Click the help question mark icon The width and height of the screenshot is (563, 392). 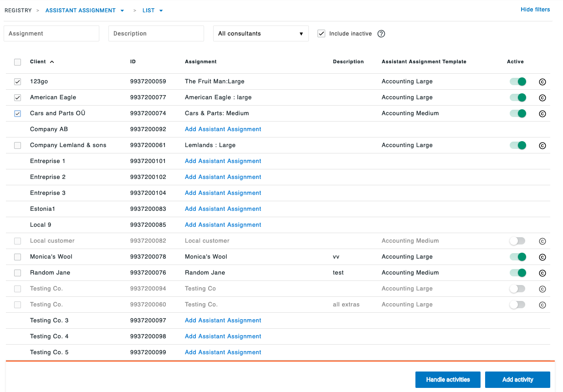tap(381, 34)
